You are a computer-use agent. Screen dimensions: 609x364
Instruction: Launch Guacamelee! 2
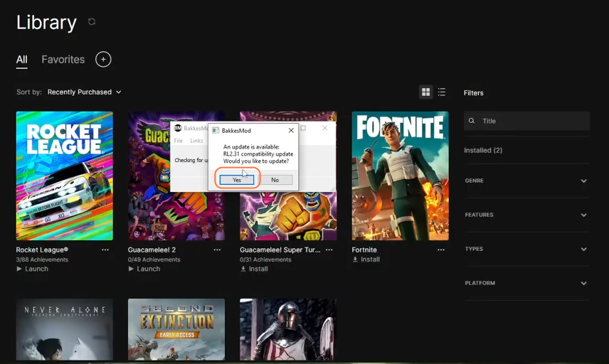pyautogui.click(x=144, y=269)
